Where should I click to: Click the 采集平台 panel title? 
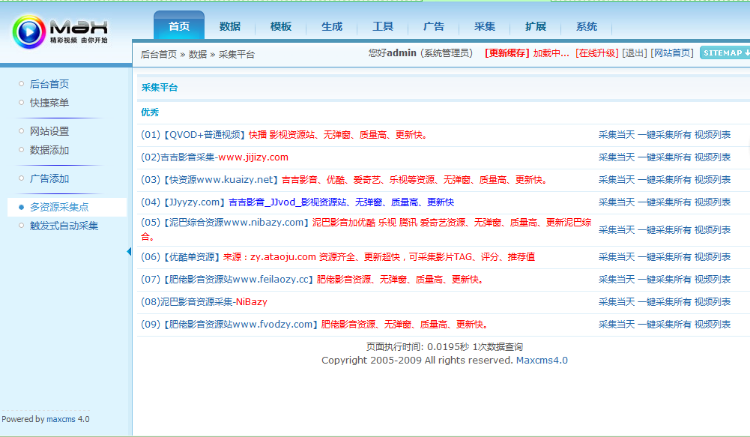click(x=160, y=87)
